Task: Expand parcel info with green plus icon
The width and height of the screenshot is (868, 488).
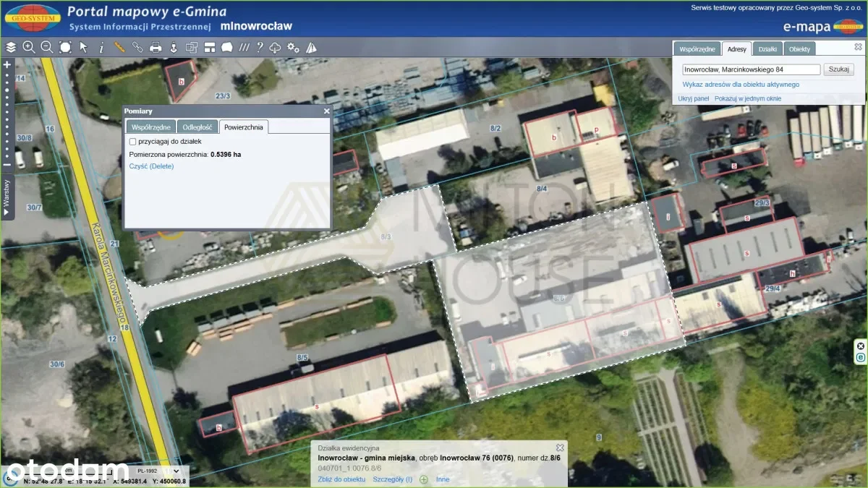Action: point(424,479)
